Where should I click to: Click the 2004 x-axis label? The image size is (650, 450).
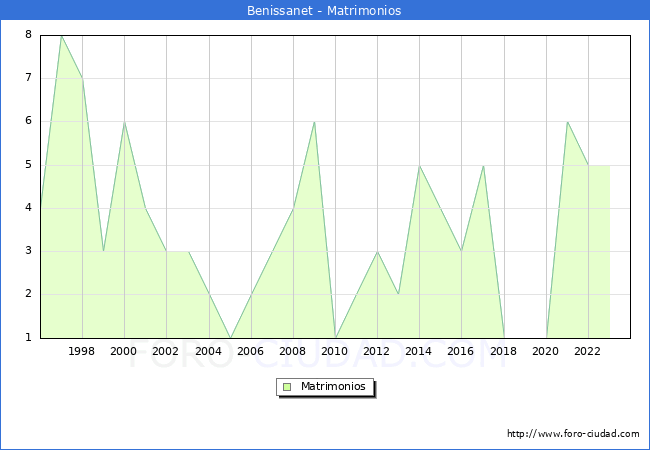point(208,351)
